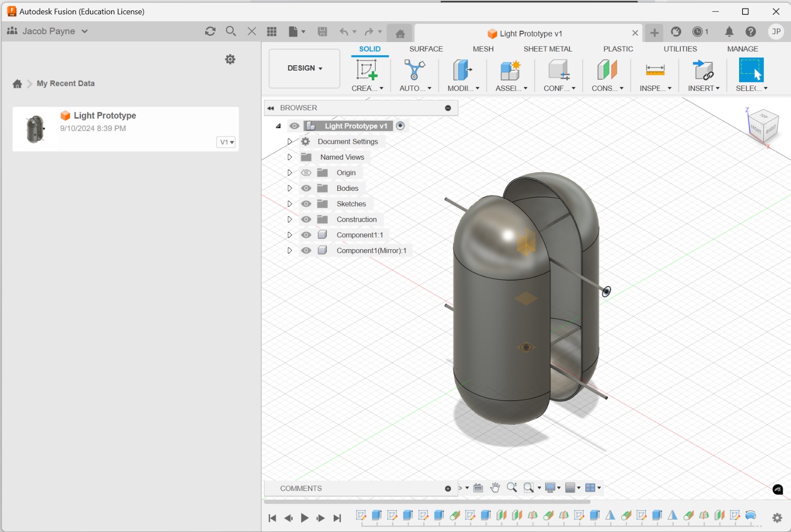
Task: Expand Named Views node
Action: pos(290,157)
